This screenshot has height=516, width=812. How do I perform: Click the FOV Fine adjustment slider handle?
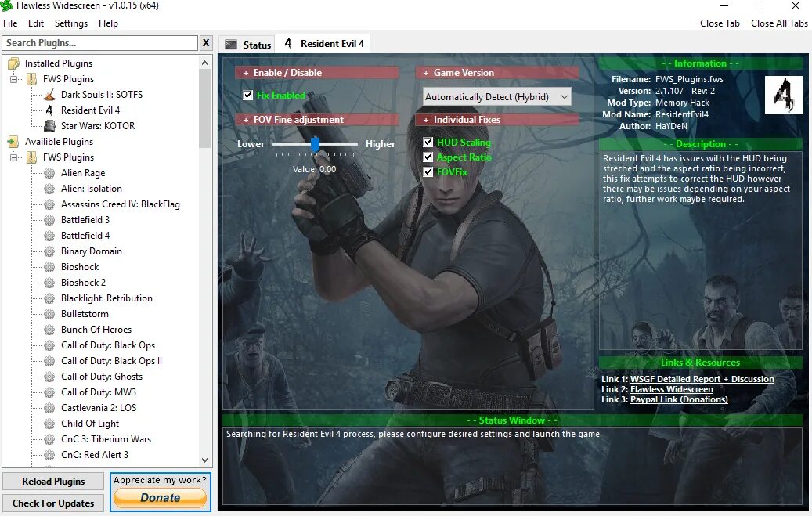click(x=315, y=144)
